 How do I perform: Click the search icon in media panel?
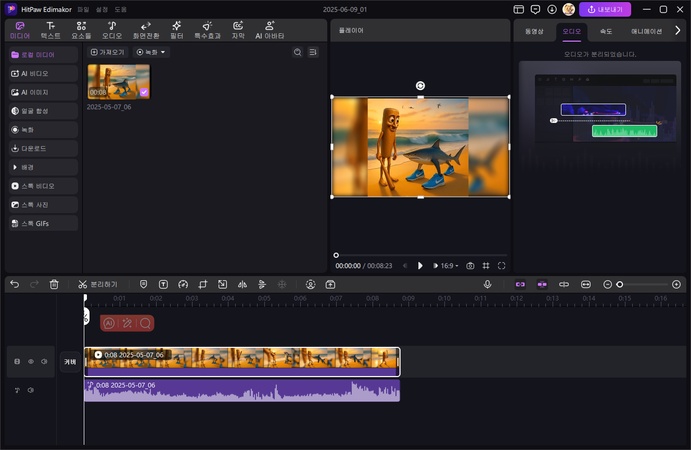coord(298,52)
